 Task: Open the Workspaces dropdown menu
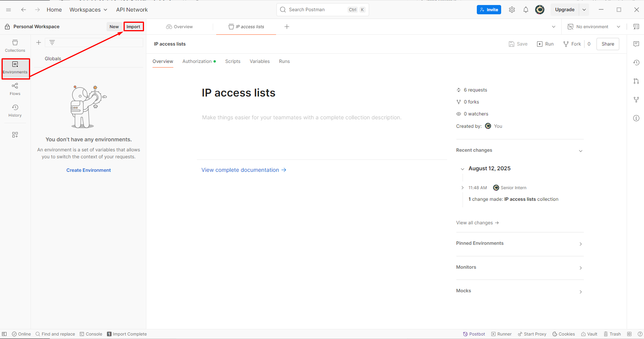point(88,10)
